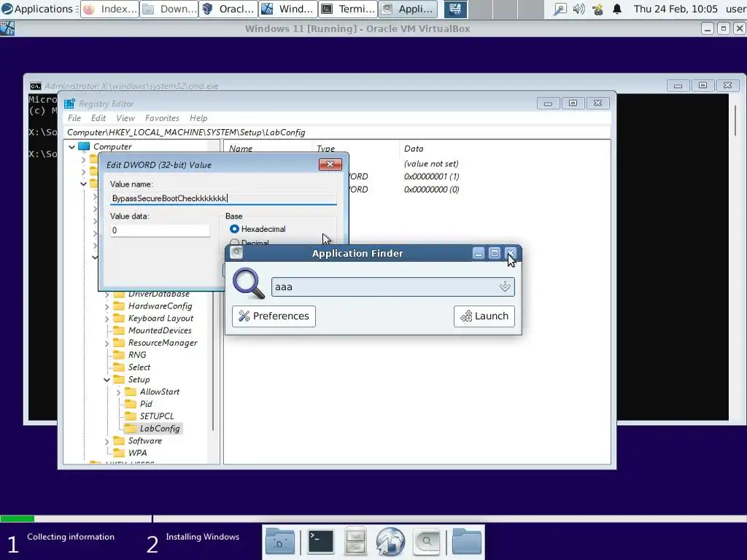Viewport: 747px width, 560px height.
Task: Click the Application Finder title bar icon
Action: [236, 253]
